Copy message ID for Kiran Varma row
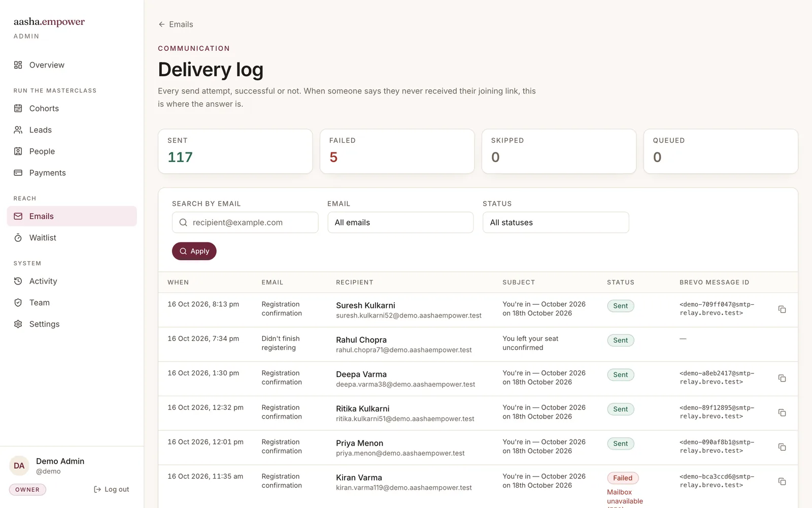Viewport: 812px width, 508px height. pyautogui.click(x=782, y=482)
